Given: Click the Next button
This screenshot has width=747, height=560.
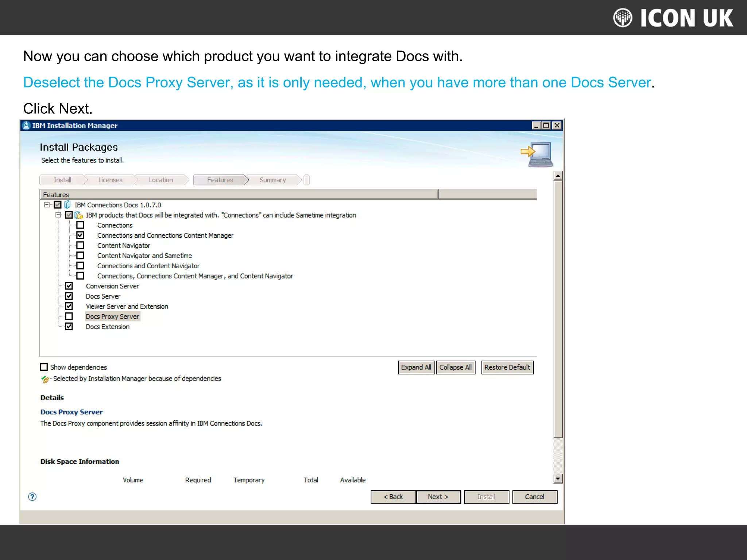Looking at the screenshot, I should pos(438,497).
